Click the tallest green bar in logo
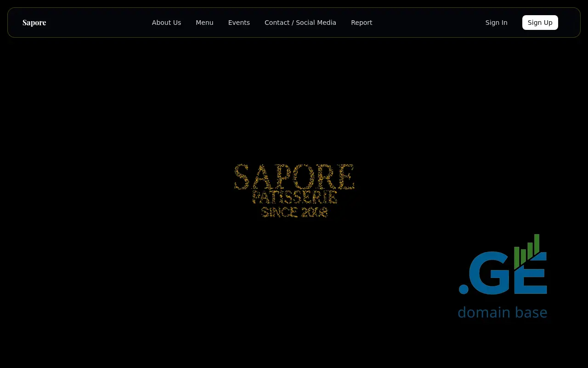Viewport: 588px width, 368px height. [x=537, y=244]
